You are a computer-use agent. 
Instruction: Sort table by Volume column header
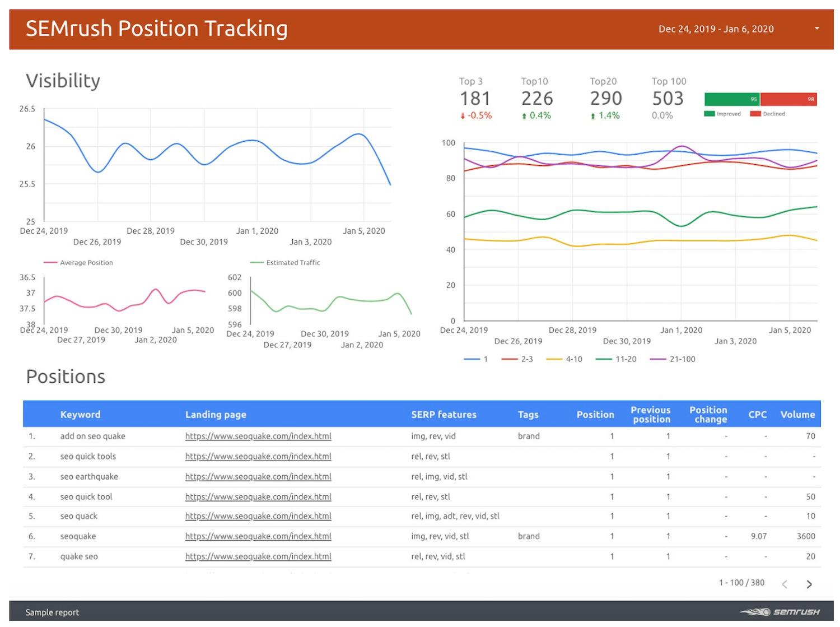point(797,415)
